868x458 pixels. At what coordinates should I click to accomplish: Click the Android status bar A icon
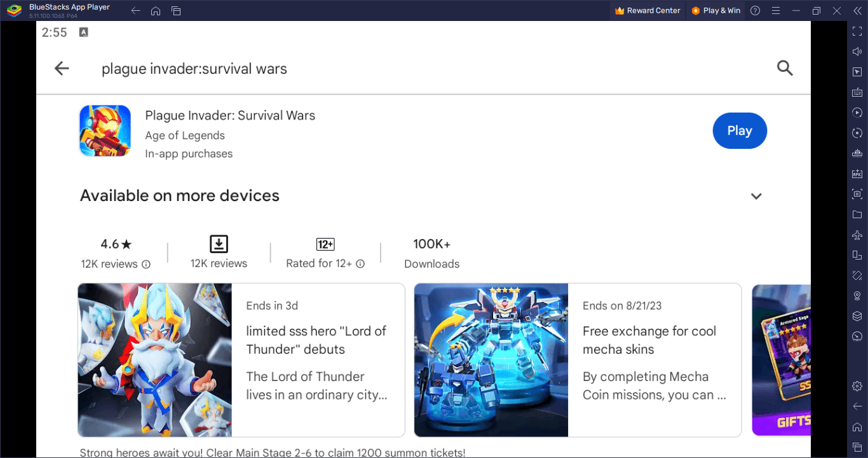click(x=84, y=32)
